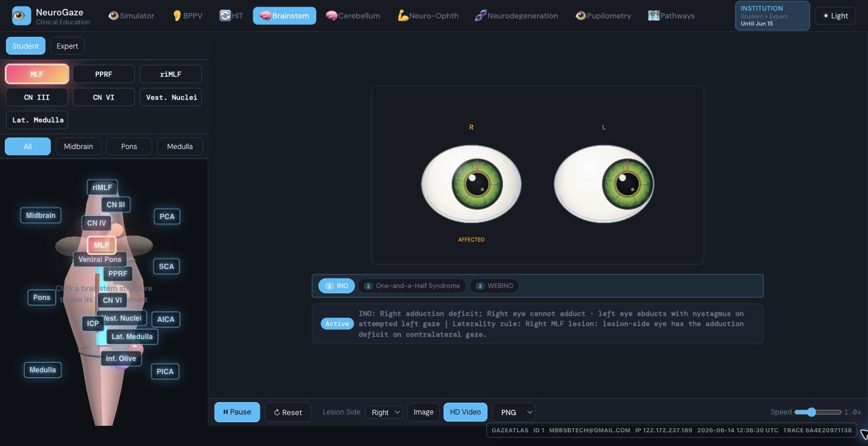Viewport: 868px width, 446px height.
Task: Click the CN III label on brainstem model
Action: coord(116,205)
